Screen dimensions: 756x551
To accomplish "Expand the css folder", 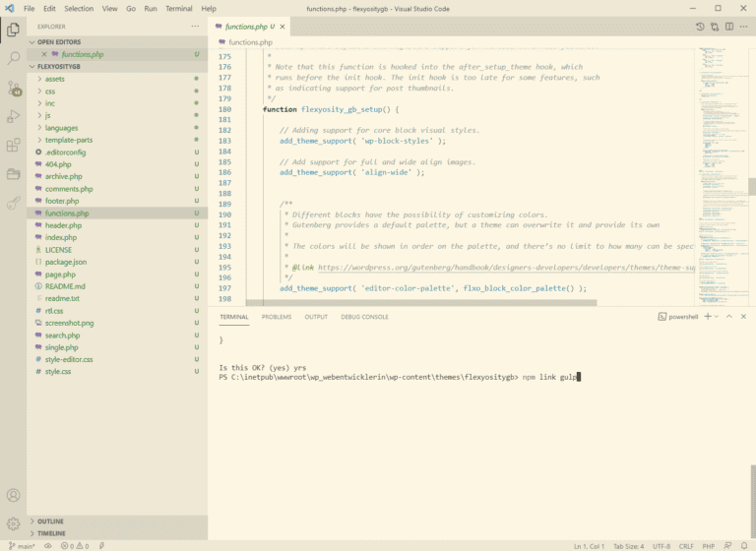I will (x=117, y=92).
